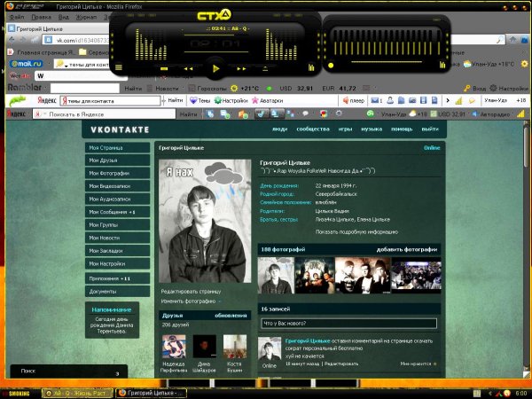Open сообщества in VKontakte header
532x399 pixels.
(x=313, y=129)
